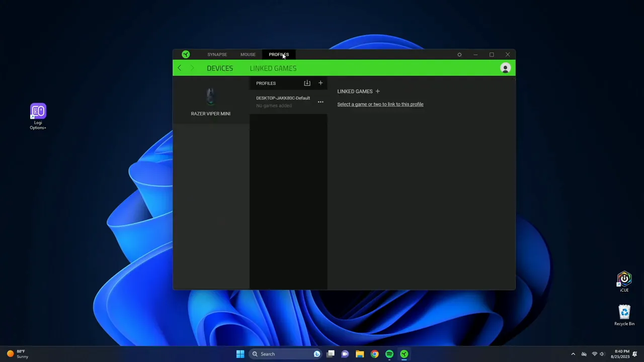Expand hidden system tray icons
Viewport: 644px width, 362px height.
(573, 354)
